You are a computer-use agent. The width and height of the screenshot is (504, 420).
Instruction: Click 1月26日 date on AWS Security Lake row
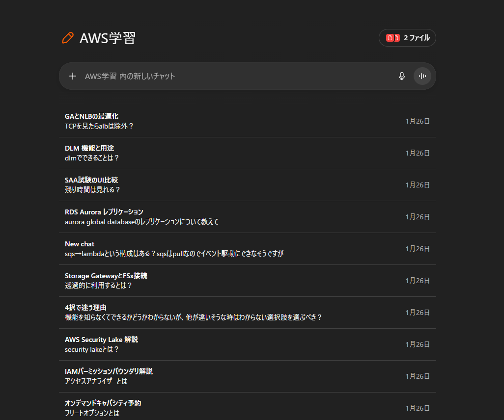418,344
